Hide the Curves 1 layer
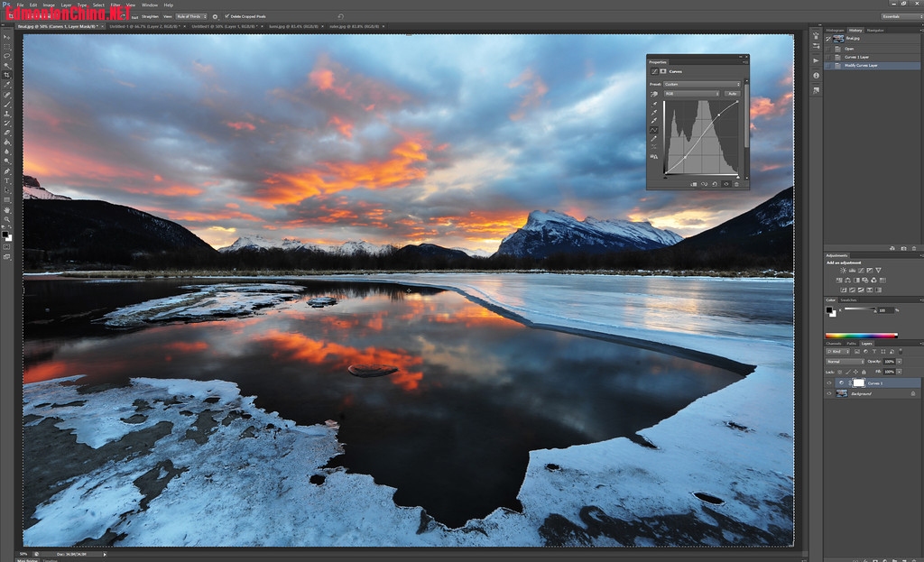 (x=829, y=382)
